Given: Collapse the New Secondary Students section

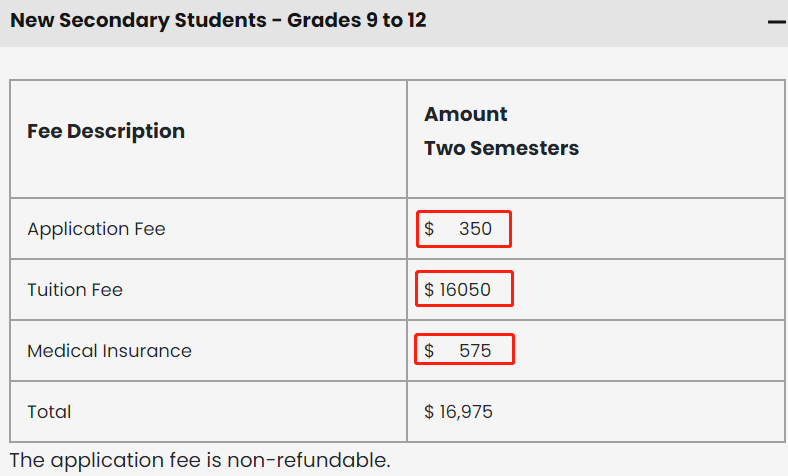Looking at the screenshot, I should tap(776, 21).
